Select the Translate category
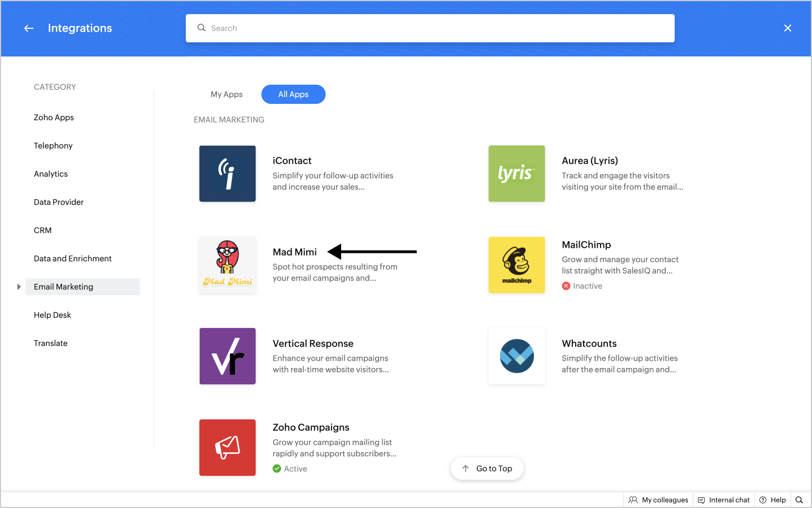 tap(51, 343)
